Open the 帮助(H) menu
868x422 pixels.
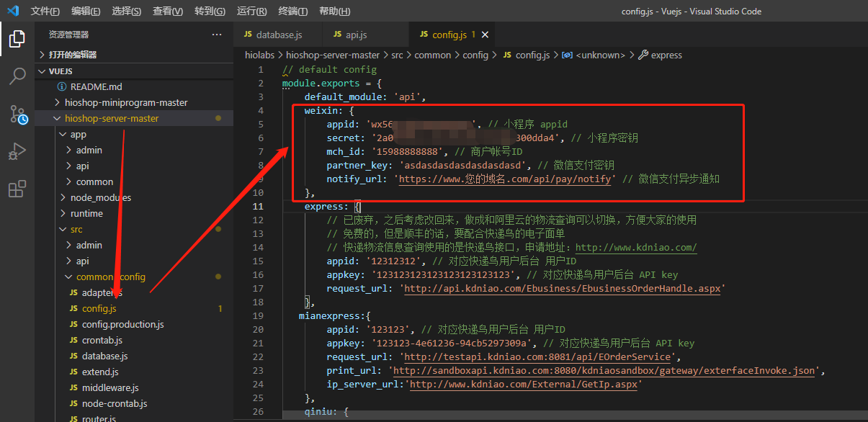pos(335,12)
